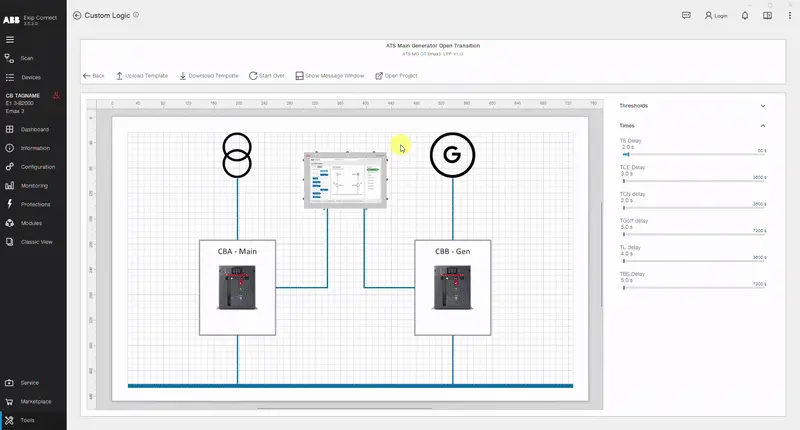
Task: Open the three-dot more options menu
Action: [x=789, y=16]
